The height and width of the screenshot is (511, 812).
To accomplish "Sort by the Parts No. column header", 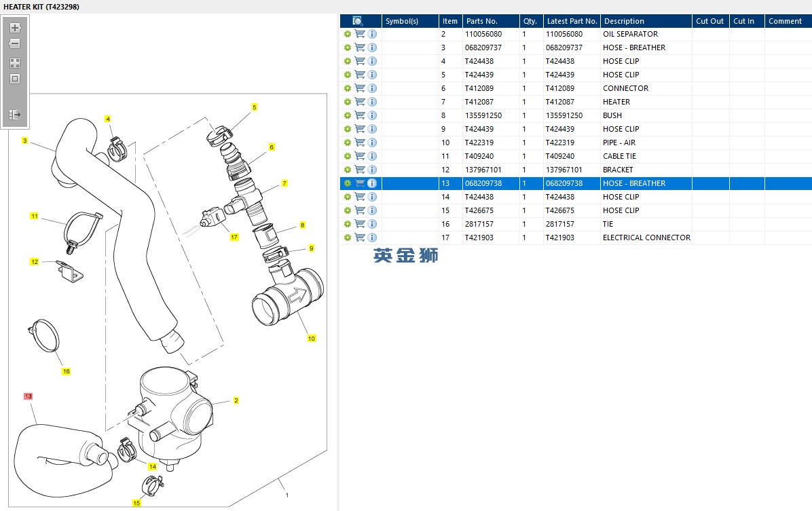I will [x=481, y=21].
